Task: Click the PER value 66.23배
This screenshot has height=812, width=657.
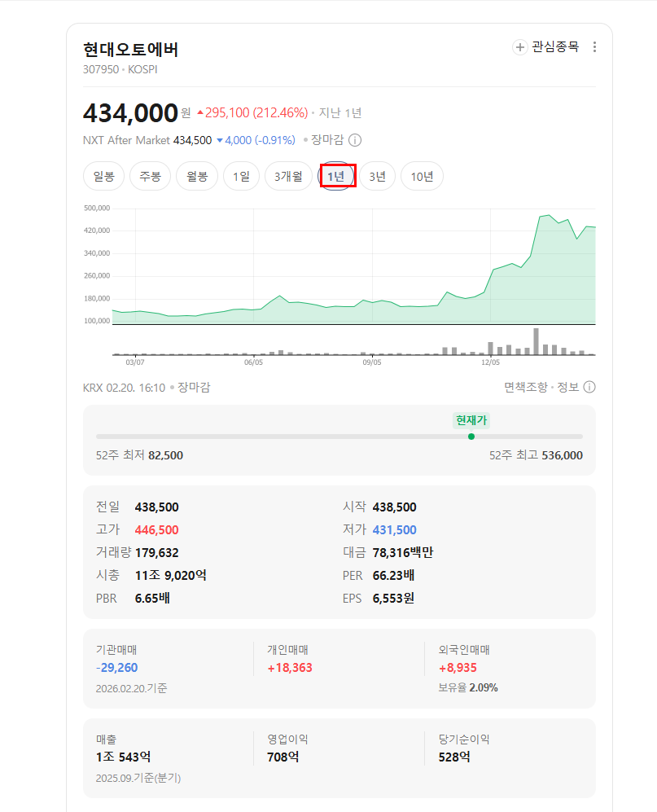Action: click(x=393, y=575)
